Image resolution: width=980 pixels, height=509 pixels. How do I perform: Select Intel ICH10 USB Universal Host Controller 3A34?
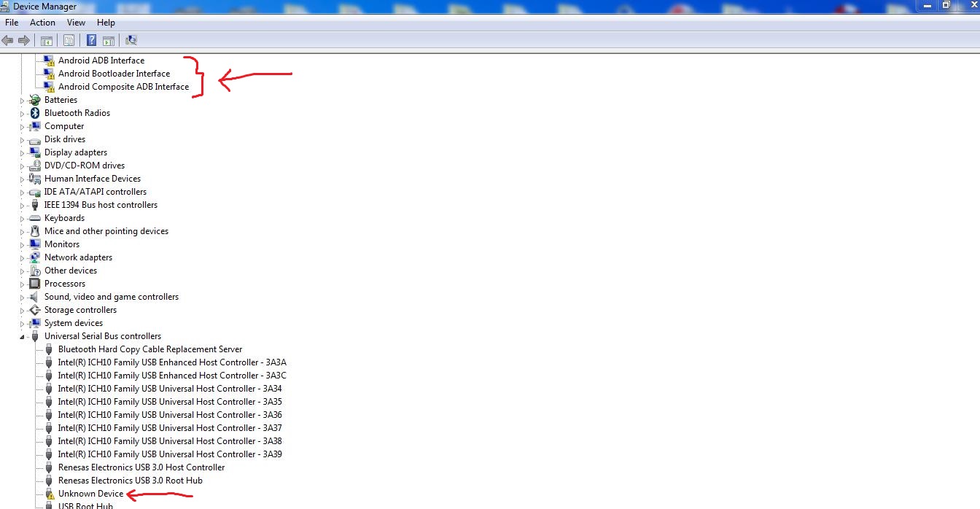tap(170, 389)
